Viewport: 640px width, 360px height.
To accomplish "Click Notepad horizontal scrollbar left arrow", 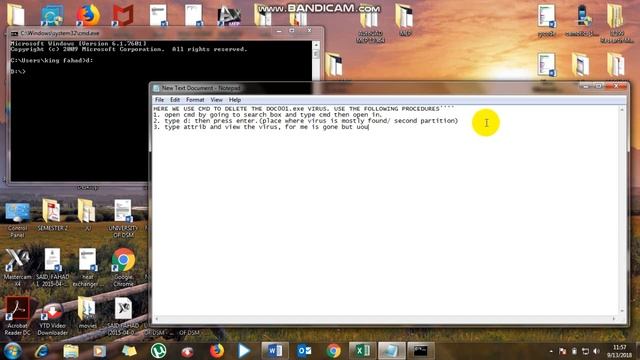I will click(x=156, y=318).
